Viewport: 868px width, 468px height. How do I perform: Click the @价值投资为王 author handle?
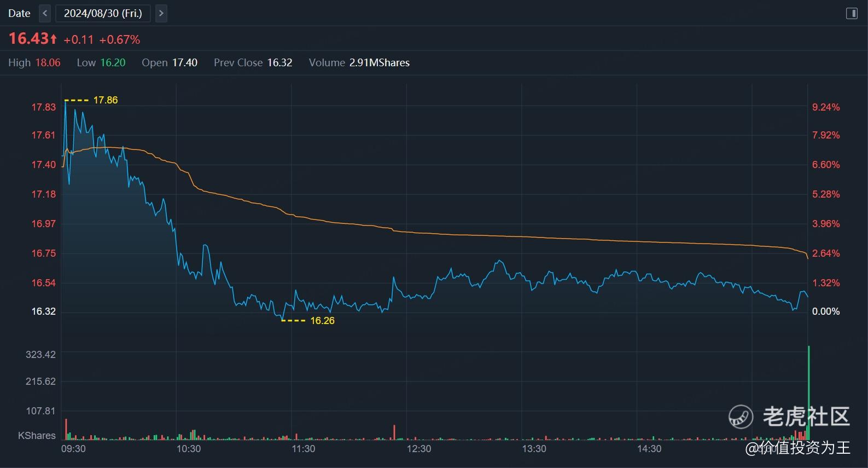[798, 448]
